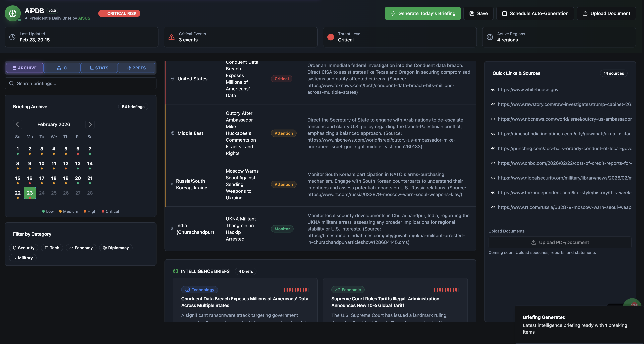The height and width of the screenshot is (344, 644).
Task: Click the Search briefings input field
Action: coord(81,84)
